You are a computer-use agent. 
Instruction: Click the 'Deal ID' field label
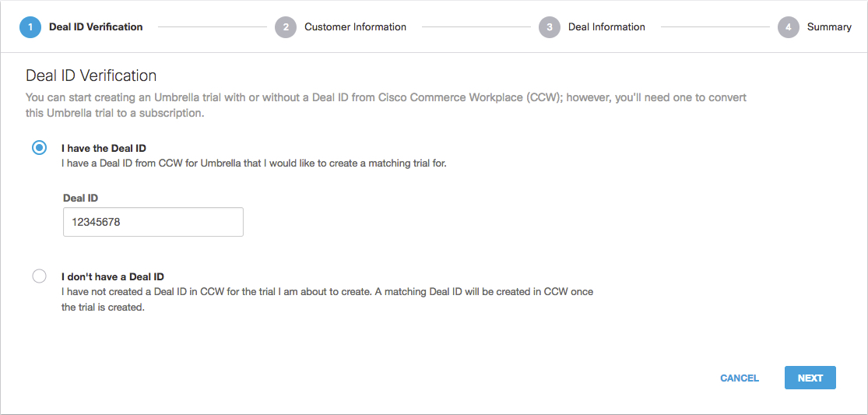pyautogui.click(x=81, y=198)
